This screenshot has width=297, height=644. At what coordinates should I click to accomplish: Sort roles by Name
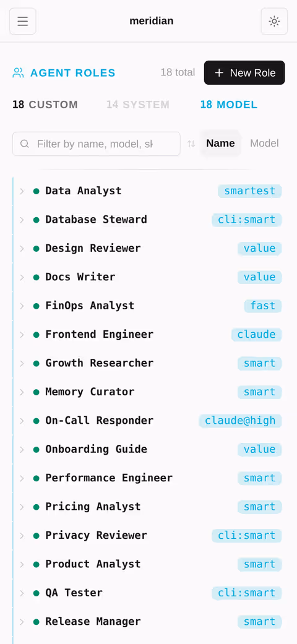[221, 144]
